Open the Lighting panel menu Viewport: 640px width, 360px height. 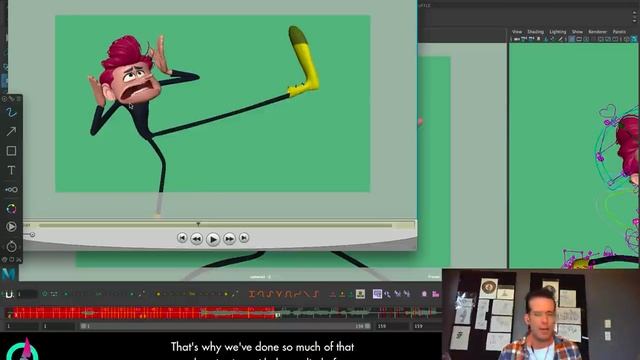(558, 32)
